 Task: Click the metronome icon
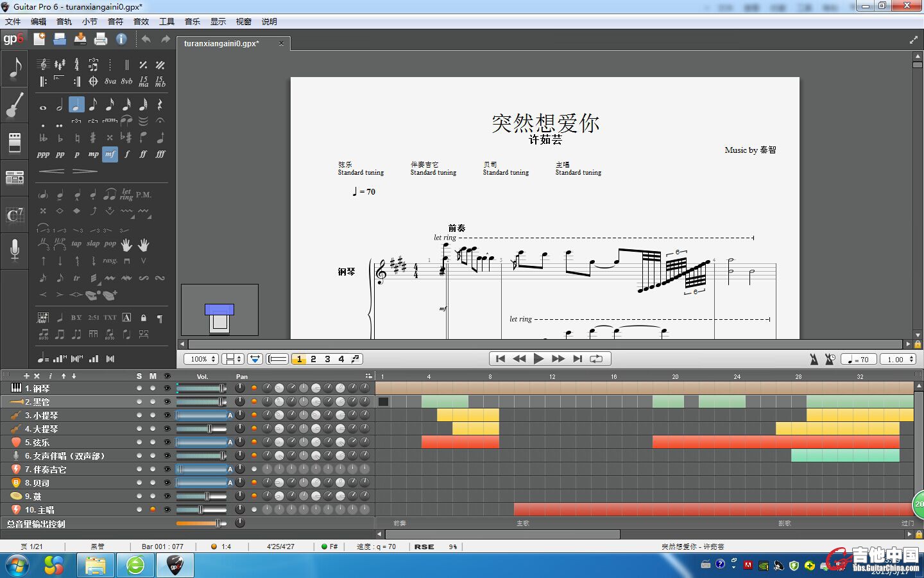click(x=814, y=359)
